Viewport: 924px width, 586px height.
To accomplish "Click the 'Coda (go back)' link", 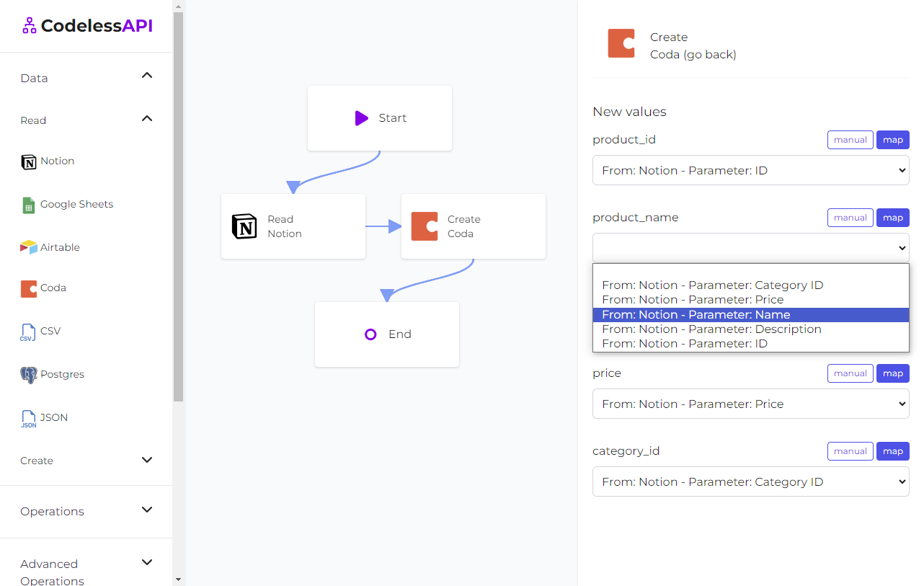I will tap(693, 55).
